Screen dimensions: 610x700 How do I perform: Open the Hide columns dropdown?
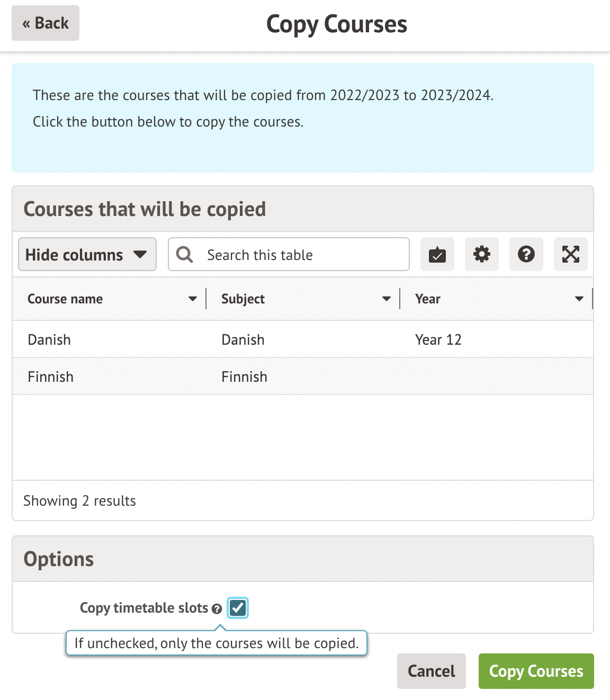(87, 255)
